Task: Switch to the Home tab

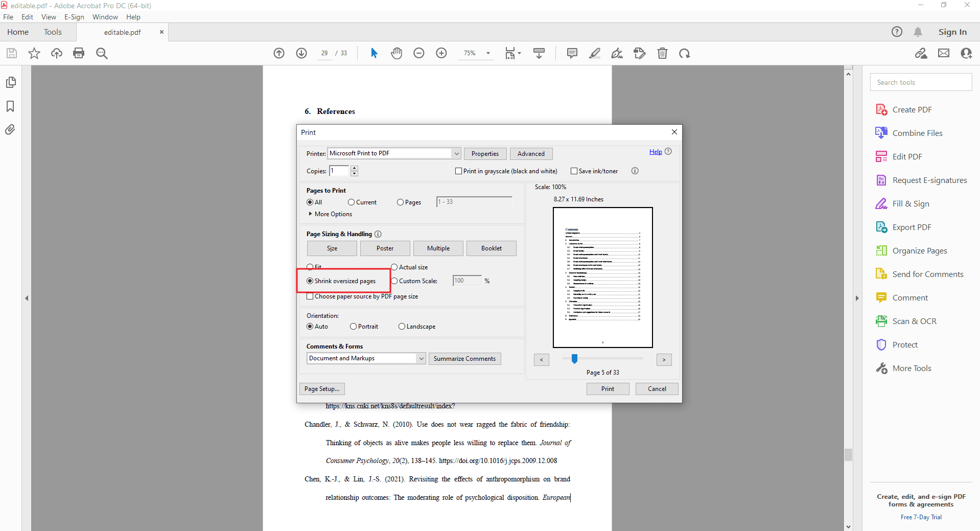Action: [18, 32]
